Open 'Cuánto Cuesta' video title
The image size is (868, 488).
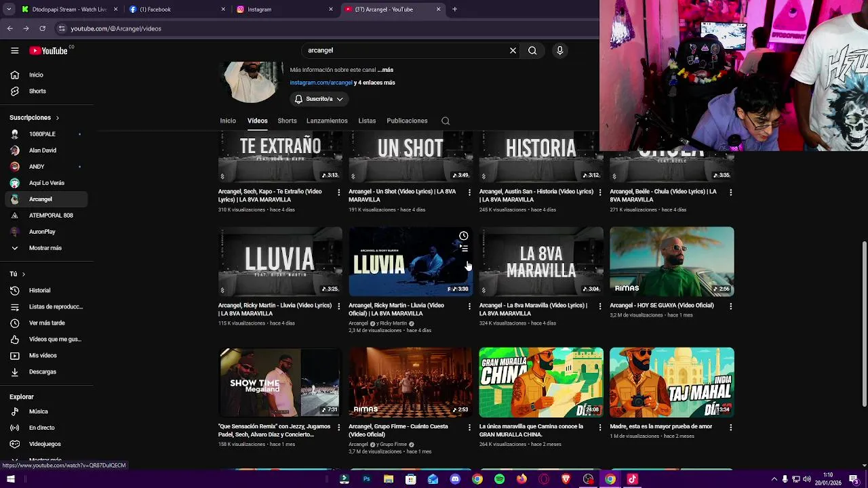coord(398,430)
